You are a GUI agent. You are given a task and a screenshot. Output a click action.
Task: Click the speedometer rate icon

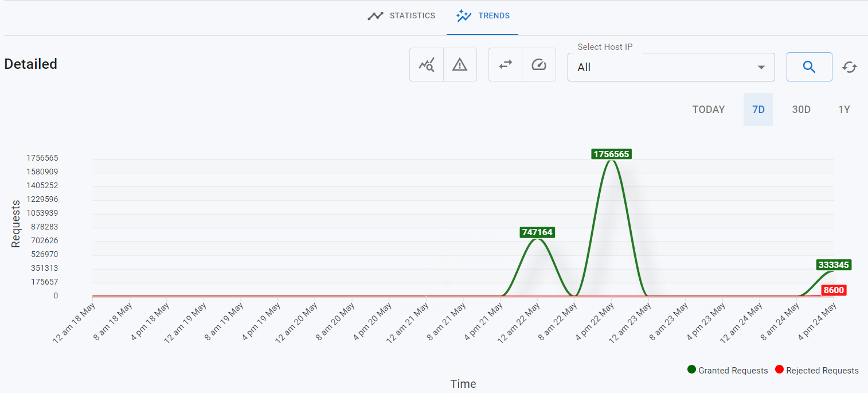pos(538,64)
